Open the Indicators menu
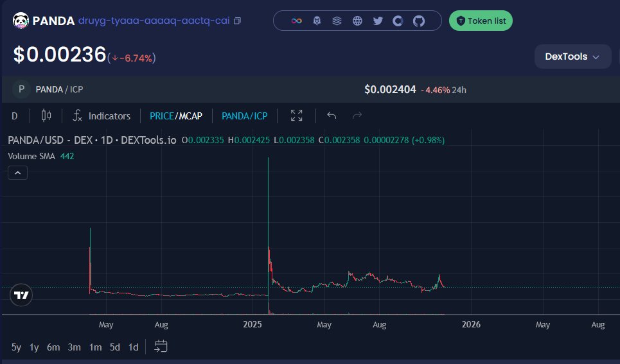 [x=102, y=116]
